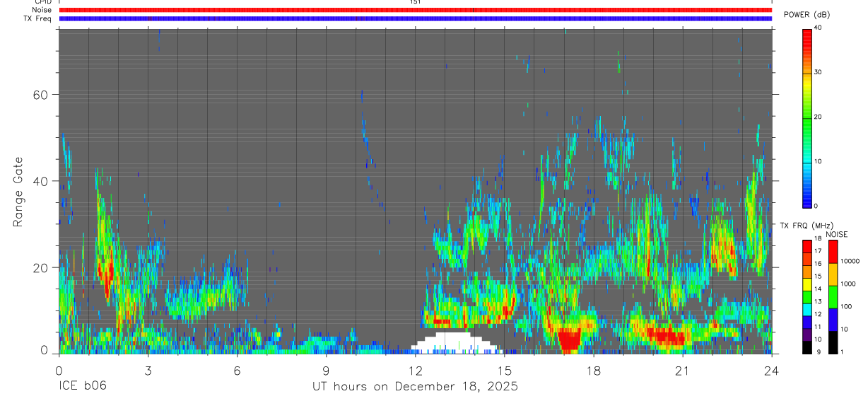Click the 1 label on NOISE scale
This screenshot has height=401, width=868.
point(841,352)
